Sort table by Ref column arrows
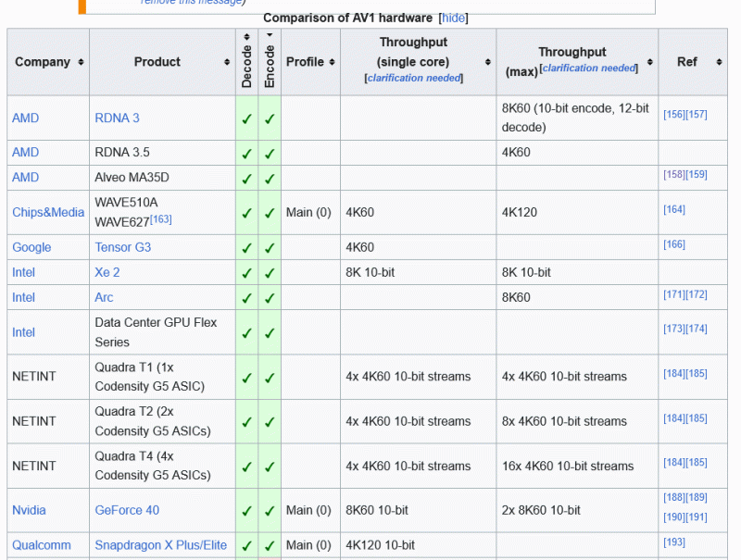 coord(719,62)
